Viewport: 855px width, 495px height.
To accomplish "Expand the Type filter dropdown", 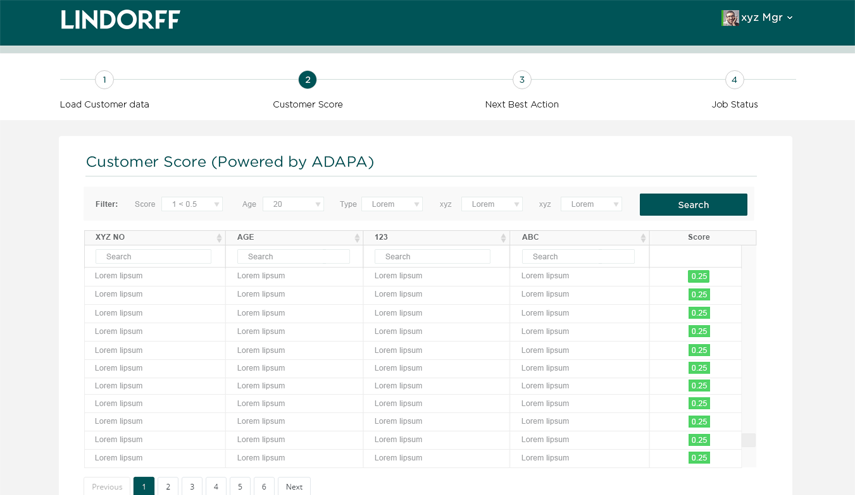I will [x=392, y=204].
